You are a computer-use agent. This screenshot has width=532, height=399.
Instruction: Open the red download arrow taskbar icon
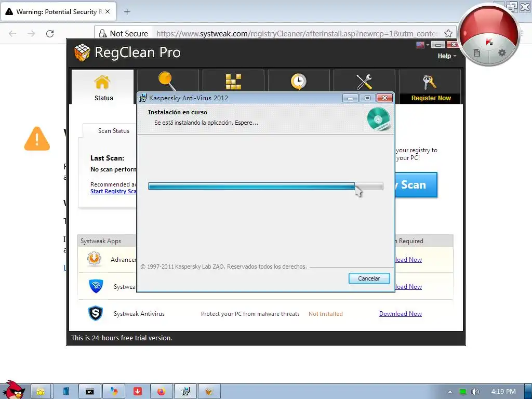click(x=137, y=392)
